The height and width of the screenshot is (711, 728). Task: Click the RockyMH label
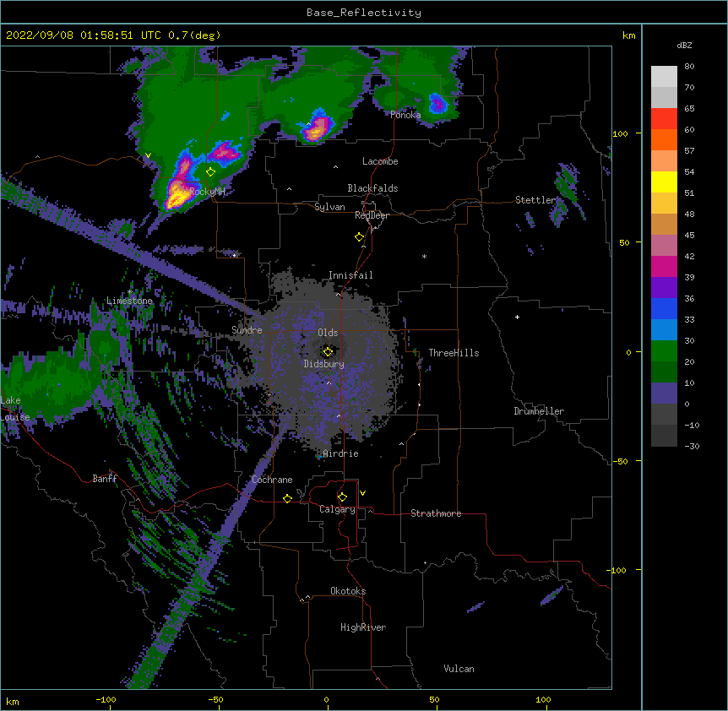pyautogui.click(x=208, y=192)
